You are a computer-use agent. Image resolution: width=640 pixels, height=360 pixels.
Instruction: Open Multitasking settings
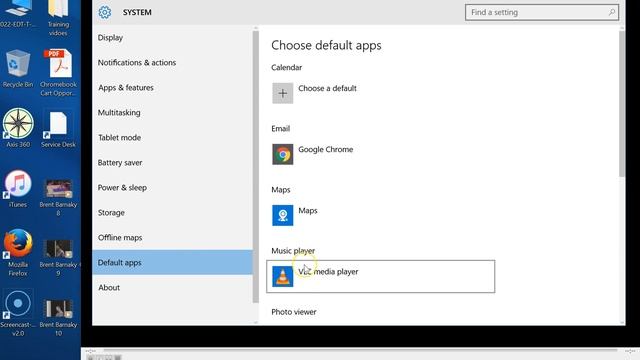pyautogui.click(x=172, y=113)
